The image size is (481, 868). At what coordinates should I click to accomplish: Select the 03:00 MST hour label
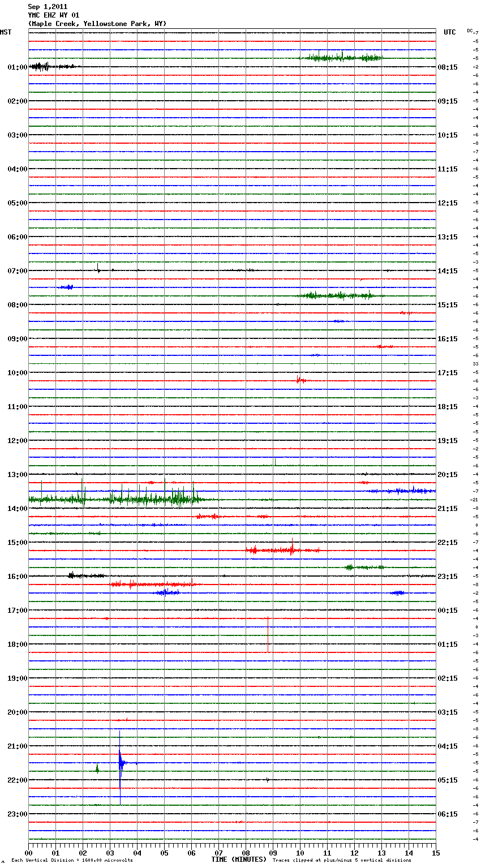click(x=18, y=135)
